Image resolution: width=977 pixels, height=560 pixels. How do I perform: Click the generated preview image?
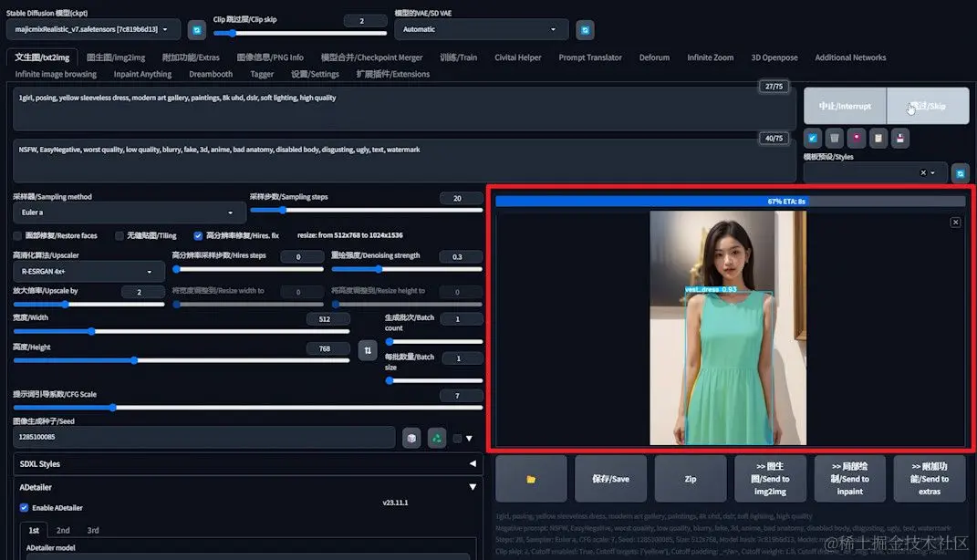(x=728, y=327)
